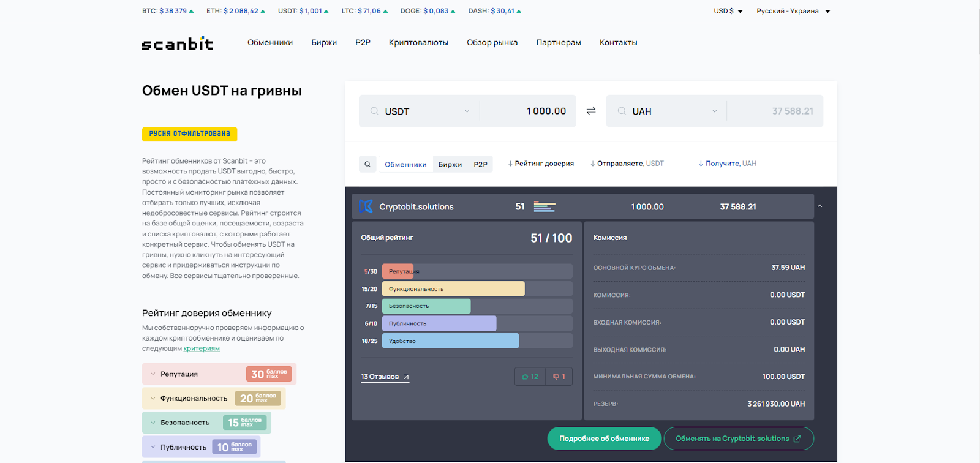The image size is (980, 463).
Task: Click the thumbs-up count 12
Action: point(530,377)
